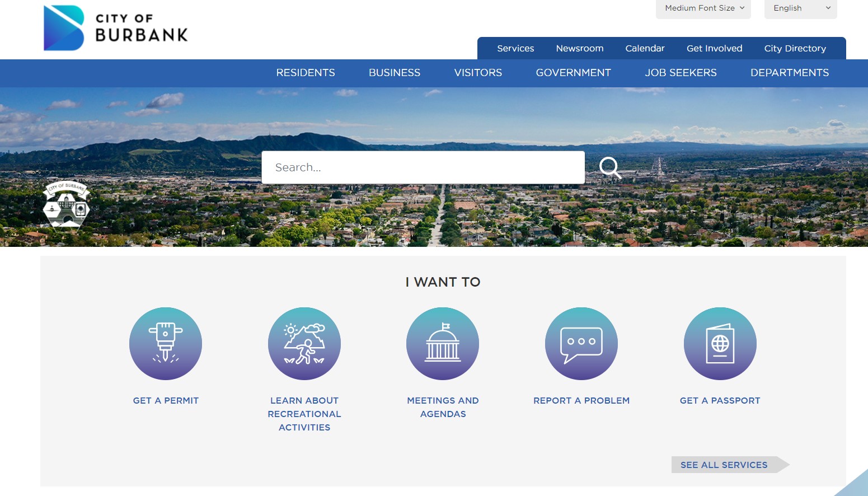Select the capitol building meetings icon
This screenshot has height=496, width=868.
point(443,343)
